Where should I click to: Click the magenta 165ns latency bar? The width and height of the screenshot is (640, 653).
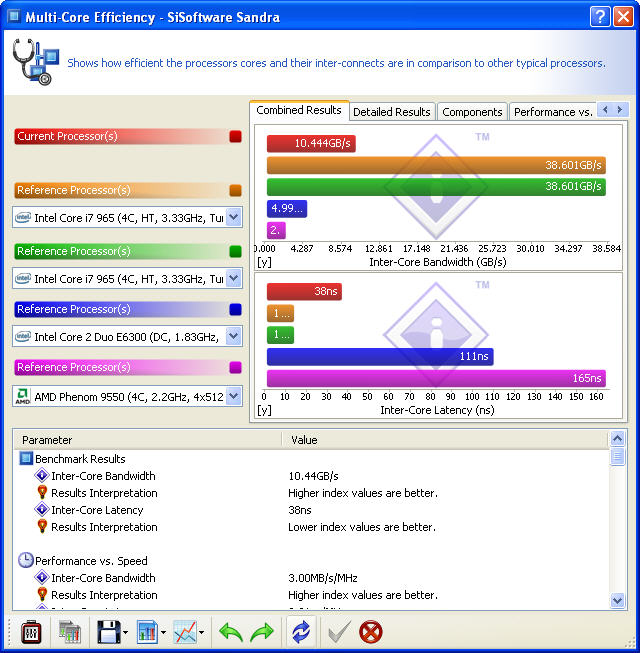436,378
